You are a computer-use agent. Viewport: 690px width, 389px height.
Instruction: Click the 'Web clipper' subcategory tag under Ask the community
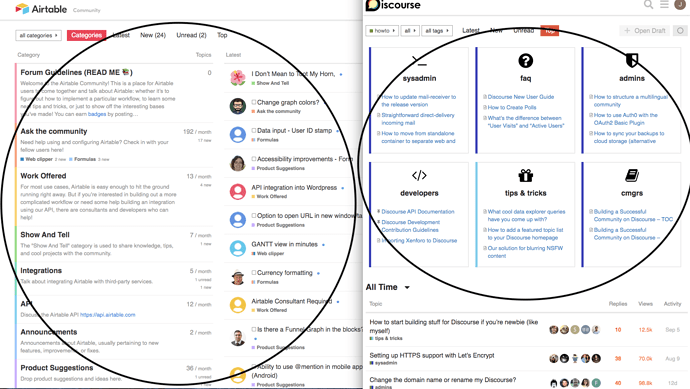[37, 159]
